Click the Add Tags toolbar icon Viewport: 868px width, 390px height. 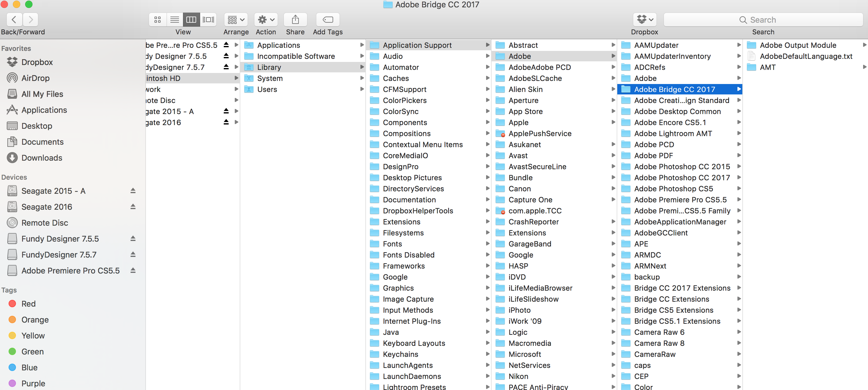328,20
